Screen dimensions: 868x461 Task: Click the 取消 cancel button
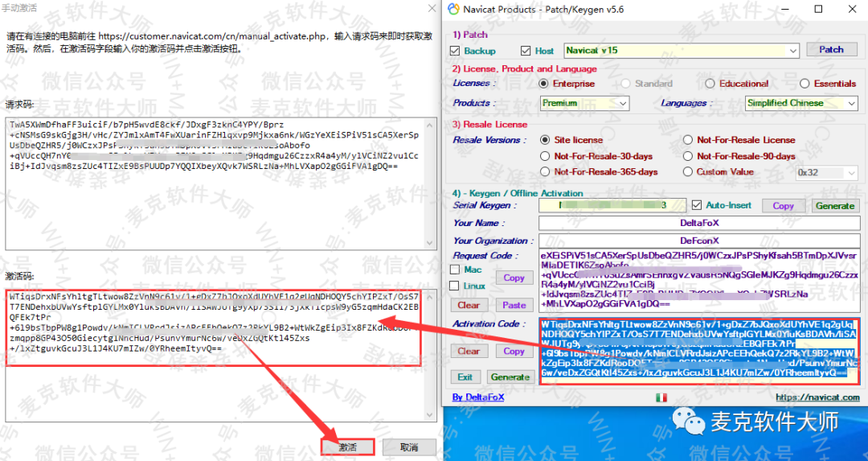pyautogui.click(x=409, y=447)
